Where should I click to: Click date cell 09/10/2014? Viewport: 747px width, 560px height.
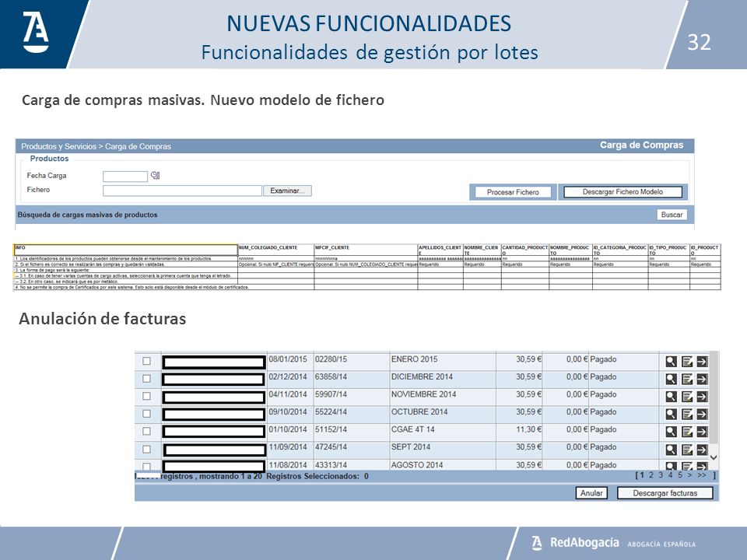(288, 412)
